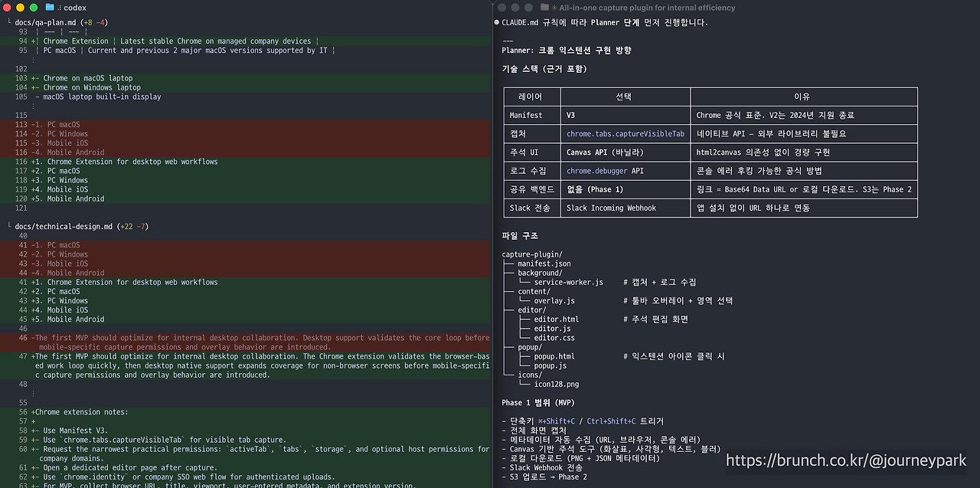
Task: Click capture-plugin/ root folder line
Action: click(532, 254)
